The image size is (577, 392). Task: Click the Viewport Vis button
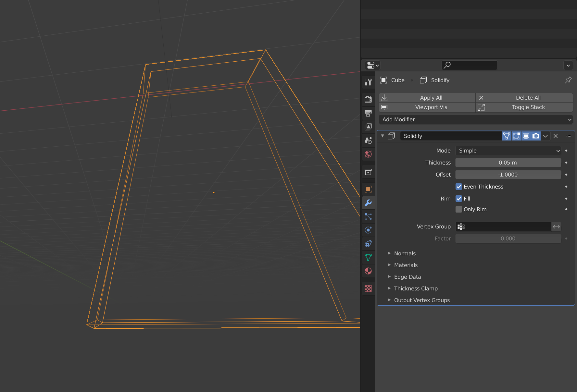pyautogui.click(x=427, y=107)
